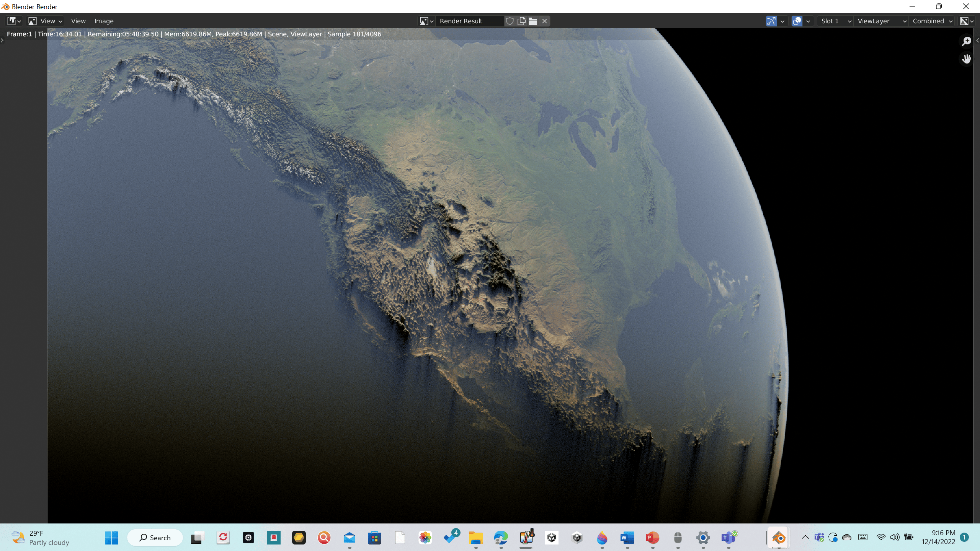Open the Image menu
Viewport: 980px width, 551px height.
coord(104,21)
